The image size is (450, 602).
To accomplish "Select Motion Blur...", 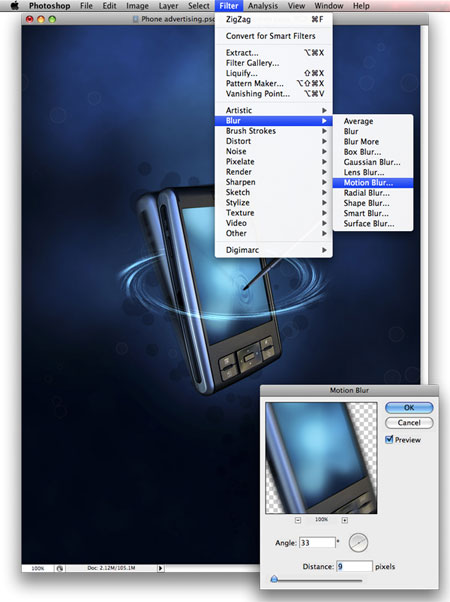I will click(373, 183).
